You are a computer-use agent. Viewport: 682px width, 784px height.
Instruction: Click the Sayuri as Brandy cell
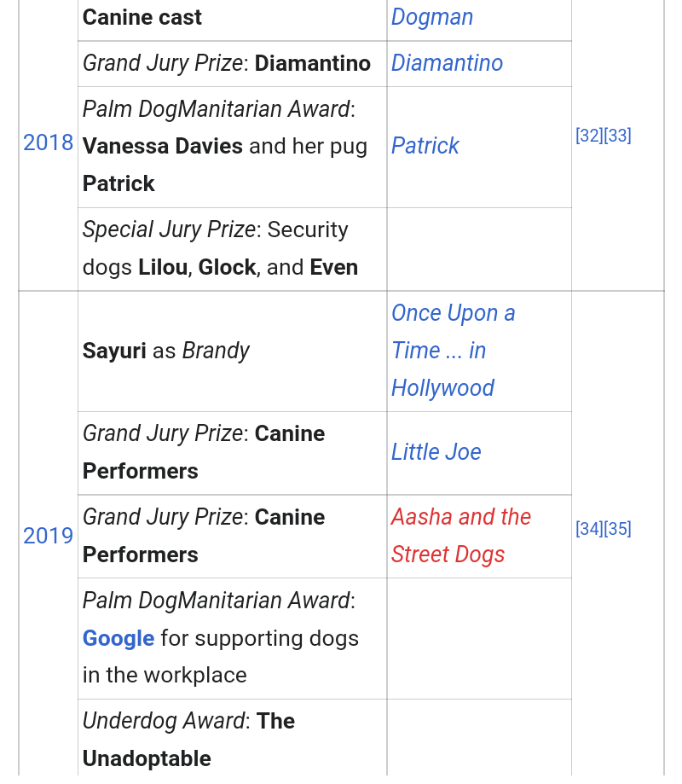pos(166,351)
